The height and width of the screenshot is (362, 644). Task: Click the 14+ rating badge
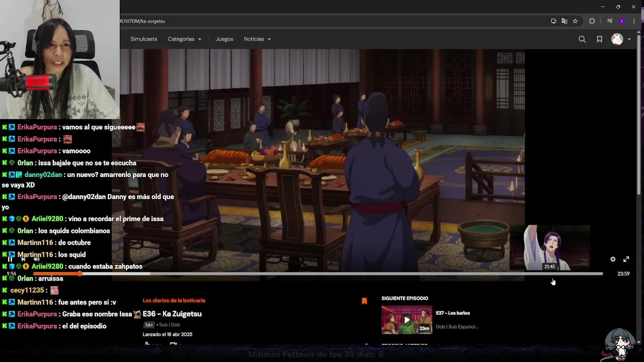149,325
